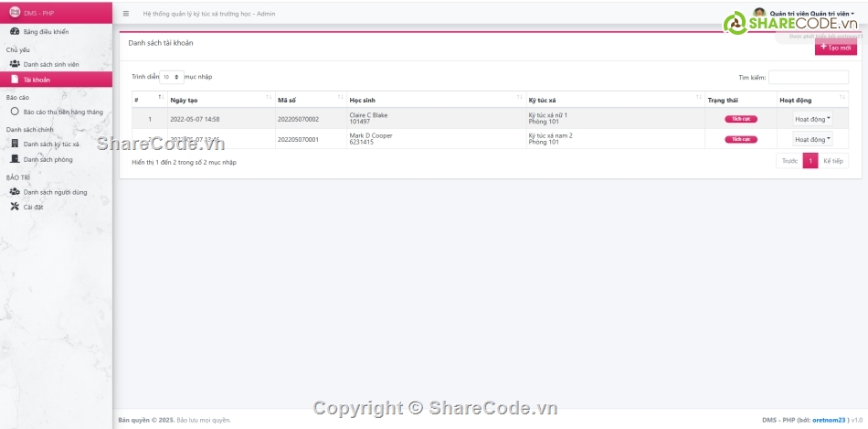Expand the Quản trị viên user menu
This screenshot has width=868, height=429.
click(811, 14)
